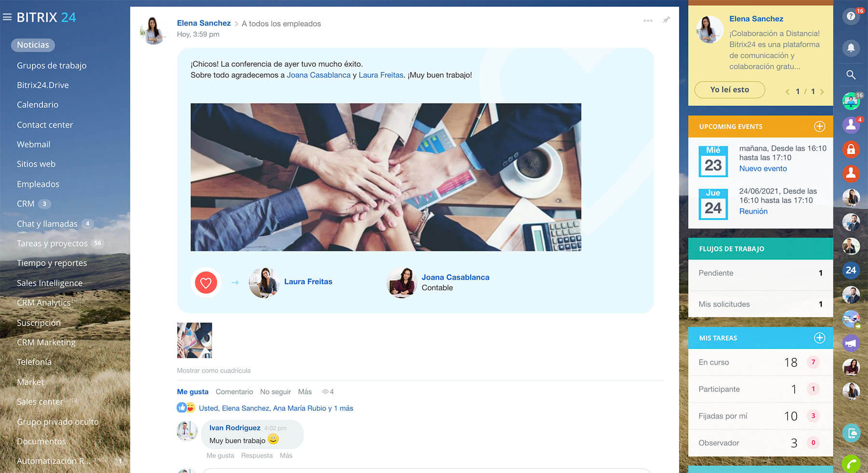Open Tareas y proyectos in the sidebar
Image resolution: width=868 pixels, height=473 pixels.
52,243
